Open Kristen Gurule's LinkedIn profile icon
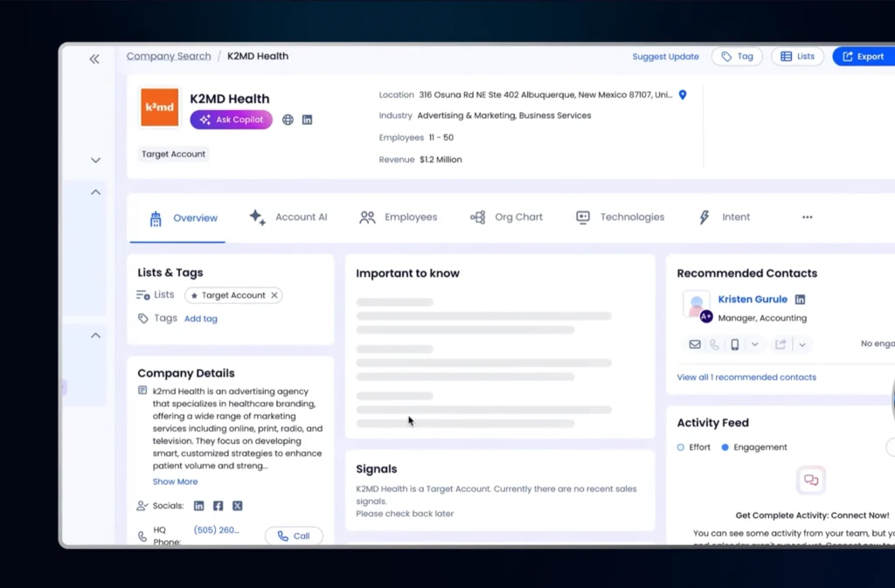The height and width of the screenshot is (588, 895). pyautogui.click(x=801, y=300)
